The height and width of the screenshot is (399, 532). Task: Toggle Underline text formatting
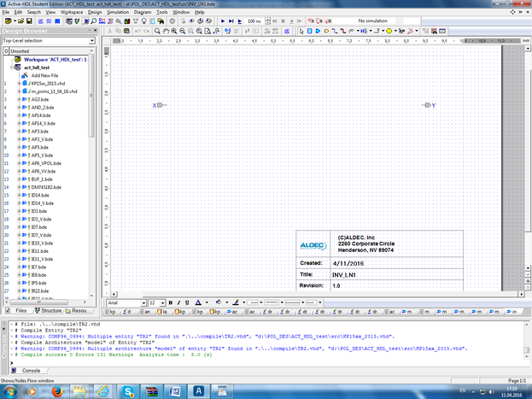(x=186, y=302)
